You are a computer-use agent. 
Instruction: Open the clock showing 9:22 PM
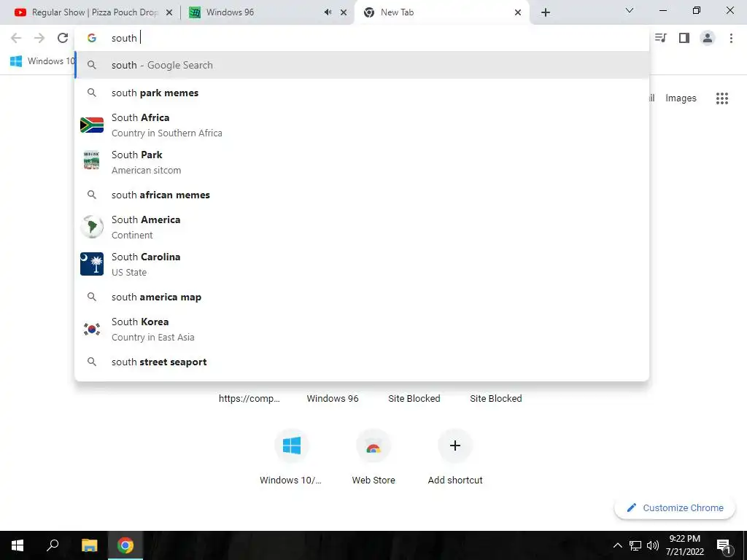[x=684, y=545]
